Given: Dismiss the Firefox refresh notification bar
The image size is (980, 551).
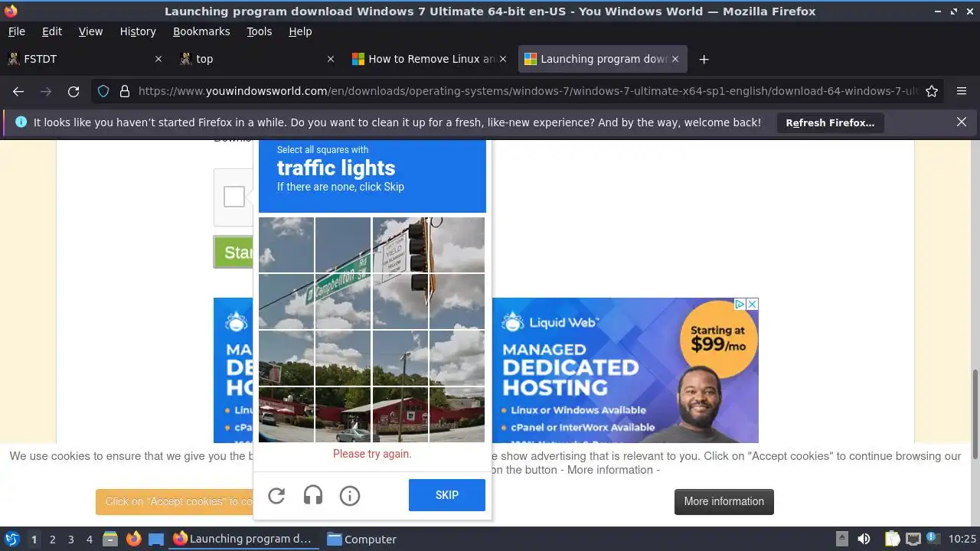Looking at the screenshot, I should [962, 122].
